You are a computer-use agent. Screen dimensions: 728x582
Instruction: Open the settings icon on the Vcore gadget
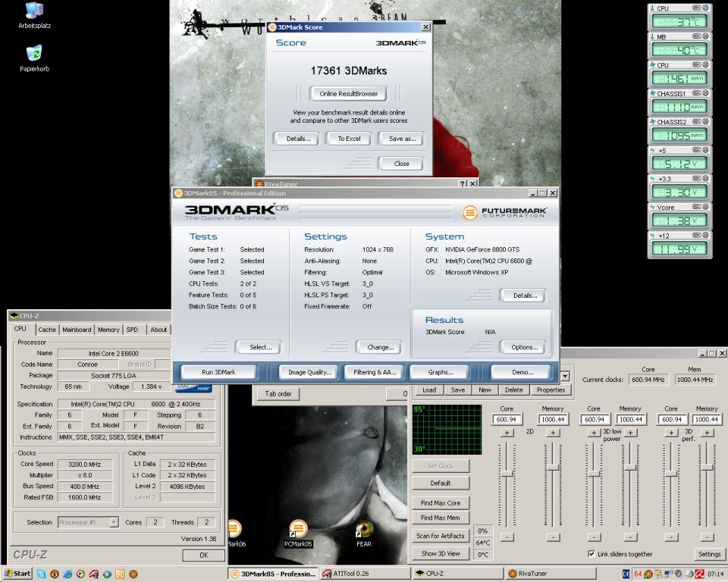[697, 207]
